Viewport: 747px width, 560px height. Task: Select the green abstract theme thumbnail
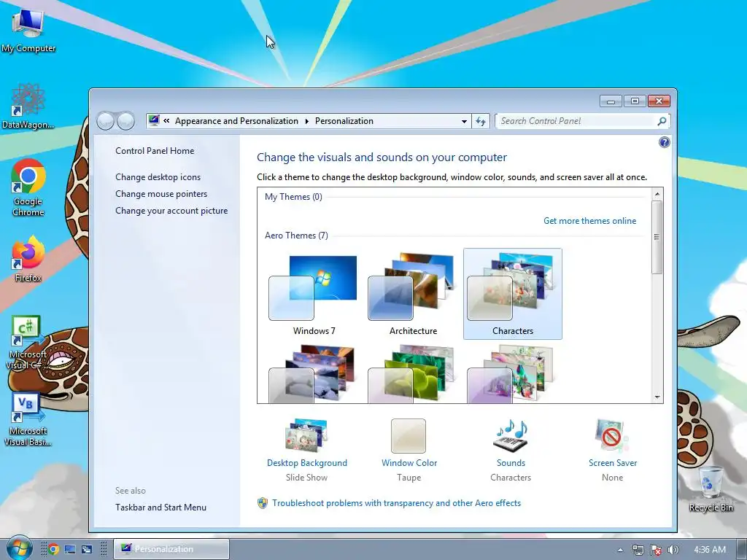(x=413, y=374)
